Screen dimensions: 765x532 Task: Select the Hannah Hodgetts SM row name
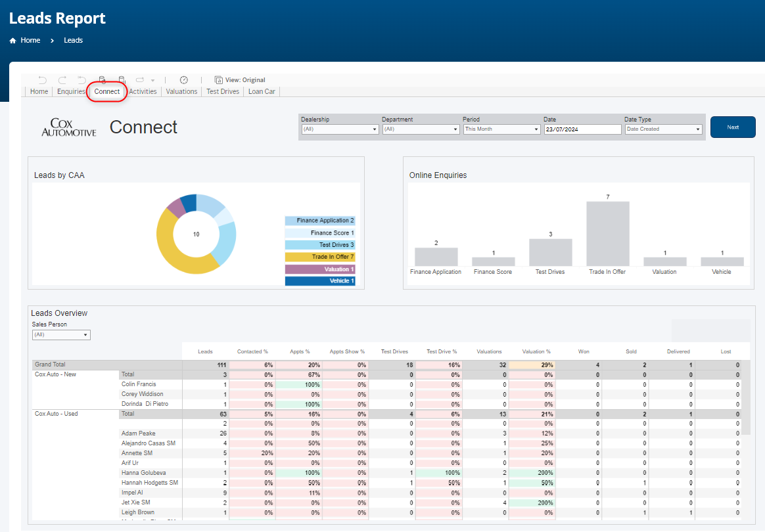150,483
